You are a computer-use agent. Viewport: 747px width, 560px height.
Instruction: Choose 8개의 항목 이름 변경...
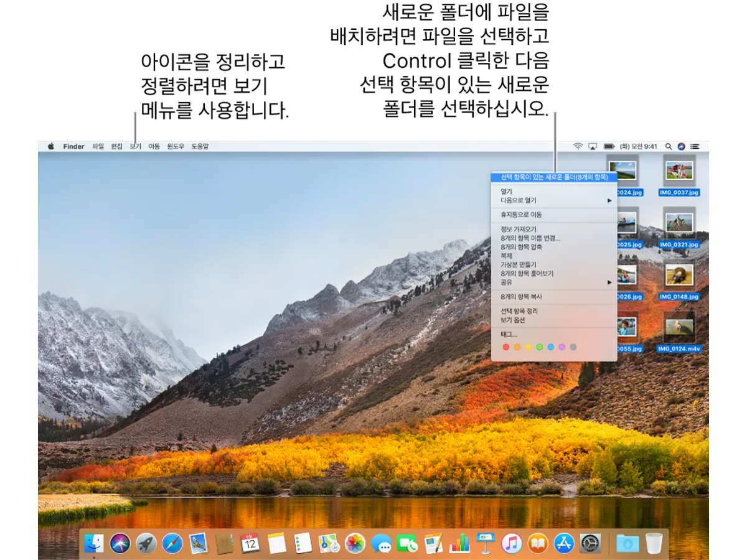tap(554, 238)
